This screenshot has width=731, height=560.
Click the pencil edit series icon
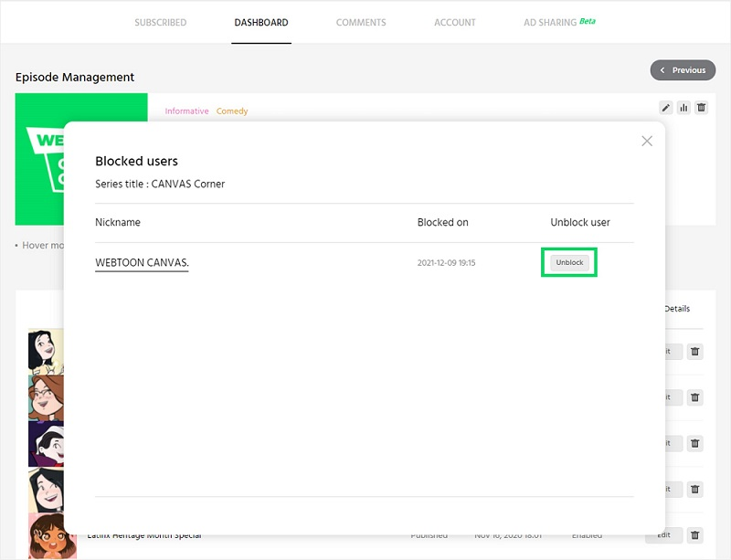[x=666, y=108]
